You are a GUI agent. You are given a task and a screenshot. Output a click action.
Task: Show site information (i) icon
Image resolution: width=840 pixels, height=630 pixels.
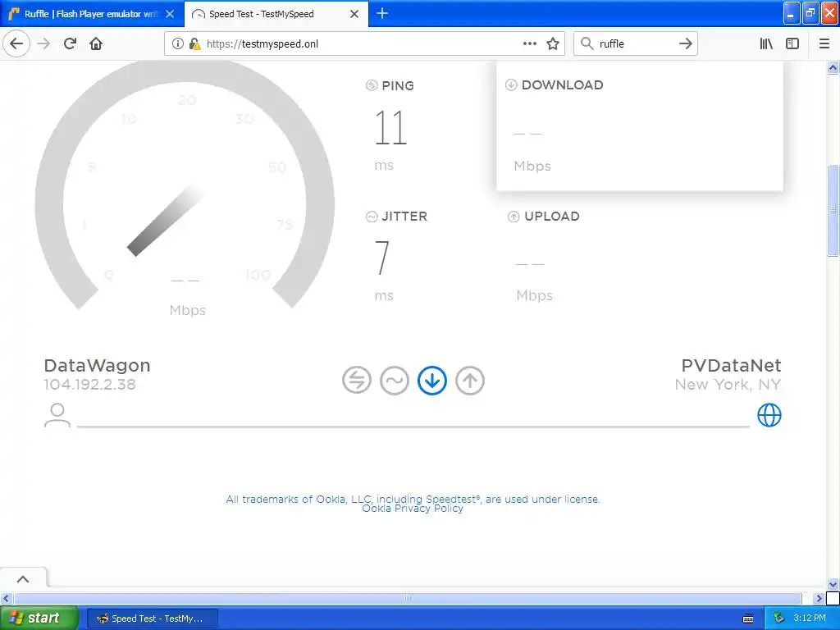[178, 43]
